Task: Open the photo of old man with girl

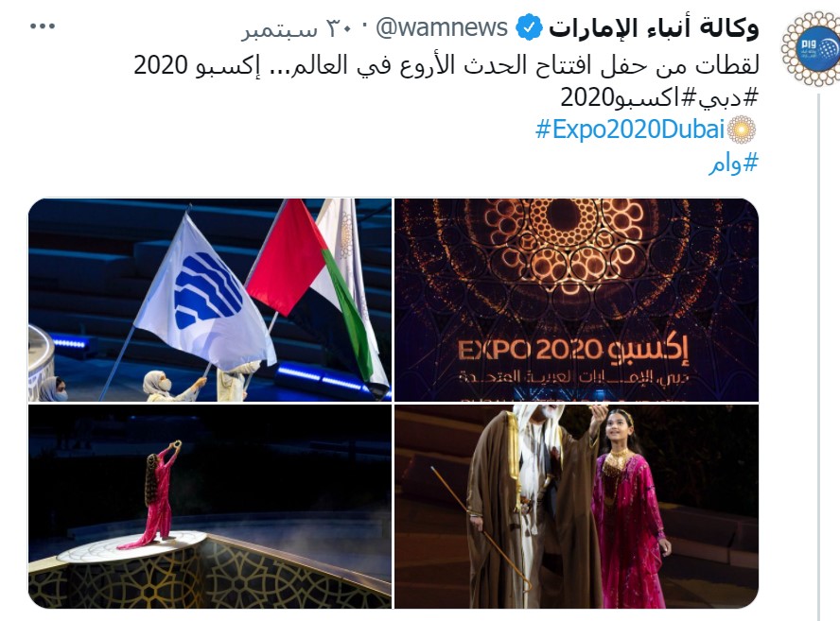Action: [x=576, y=507]
